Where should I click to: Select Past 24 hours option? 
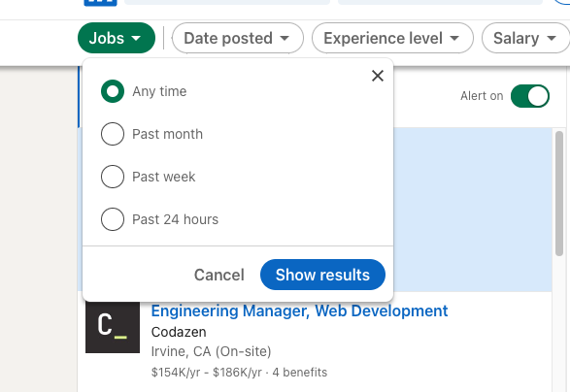113,219
